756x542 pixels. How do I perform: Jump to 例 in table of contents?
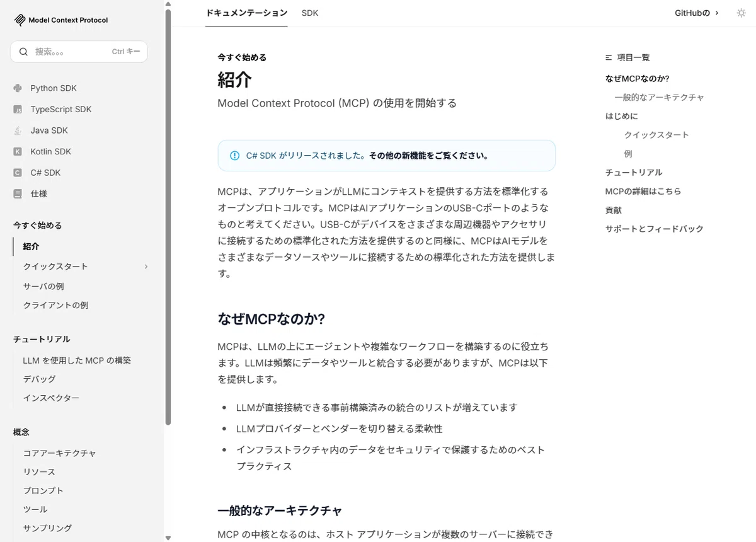(x=628, y=154)
